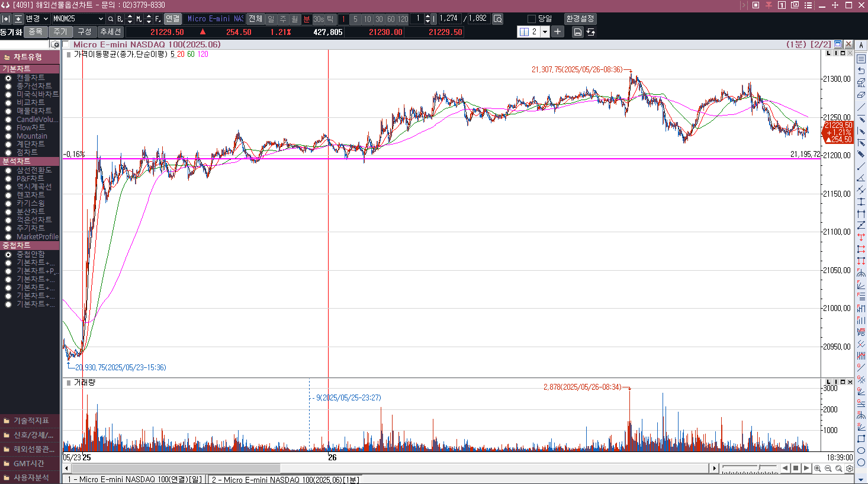Click the zoom in magnifier icon
Image resolution: width=868 pixels, height=484 pixels.
[x=818, y=469]
